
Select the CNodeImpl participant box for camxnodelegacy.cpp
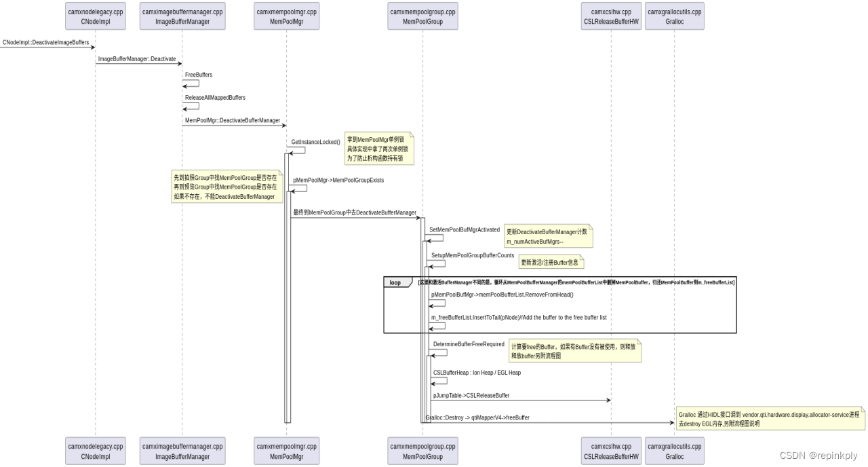[x=95, y=15]
